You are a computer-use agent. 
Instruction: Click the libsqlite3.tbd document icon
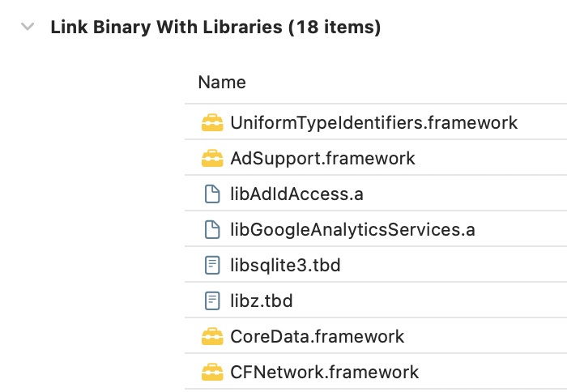point(212,265)
